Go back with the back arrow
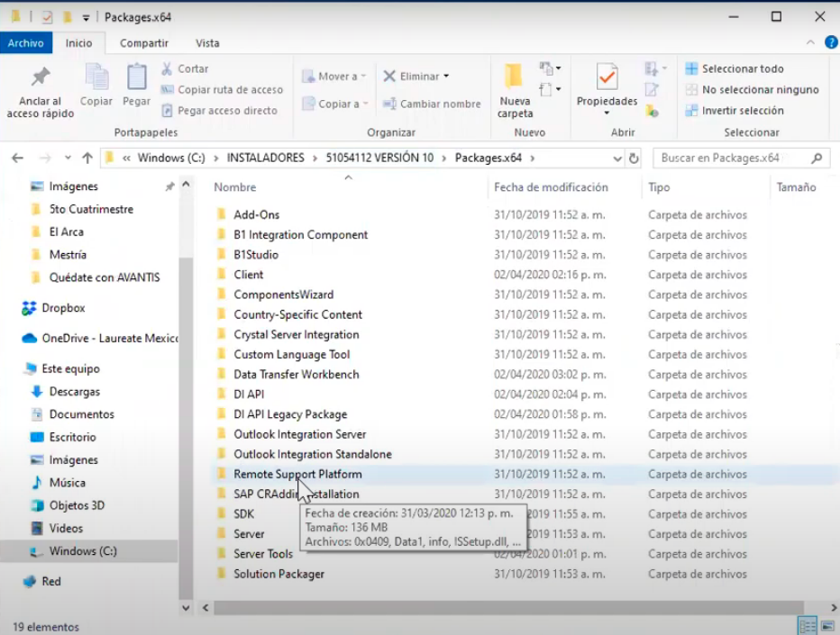 pyautogui.click(x=18, y=158)
